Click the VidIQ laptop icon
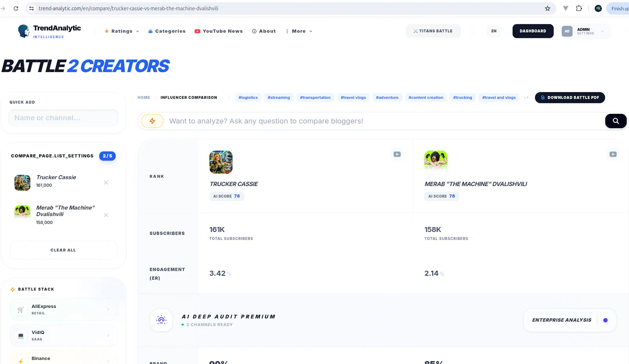This screenshot has height=364, width=629. tap(21, 336)
